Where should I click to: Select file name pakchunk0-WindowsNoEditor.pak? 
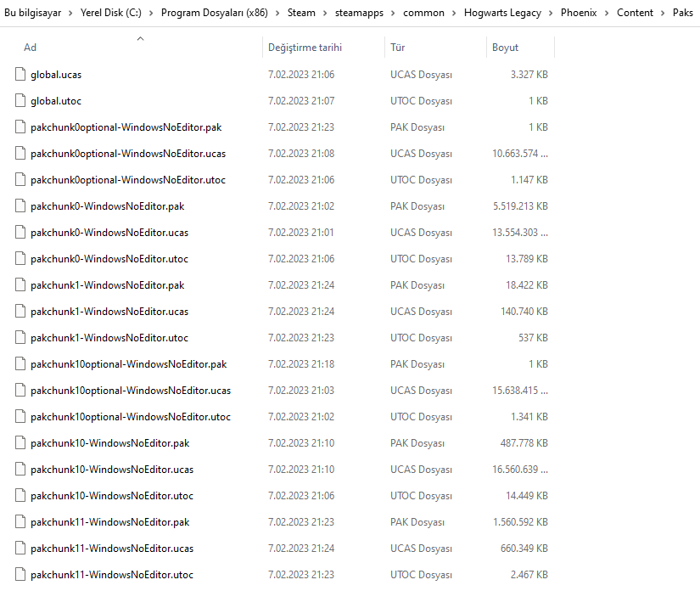(x=107, y=206)
